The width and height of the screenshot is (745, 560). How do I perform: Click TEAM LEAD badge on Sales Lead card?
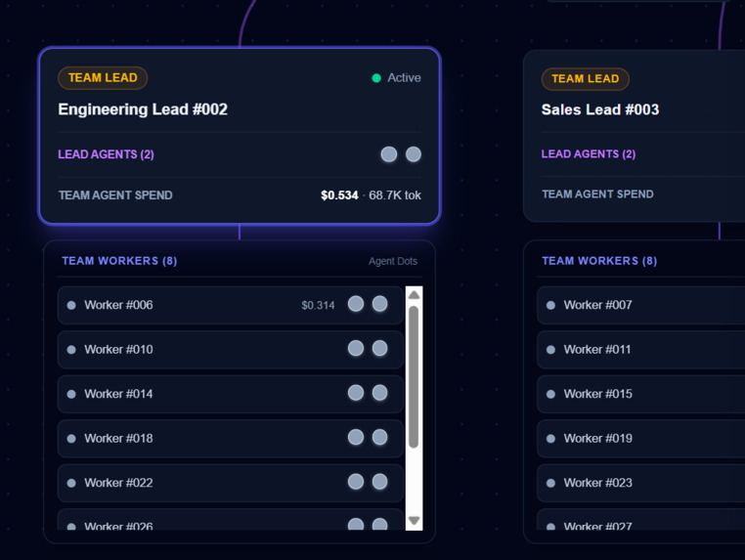(586, 79)
